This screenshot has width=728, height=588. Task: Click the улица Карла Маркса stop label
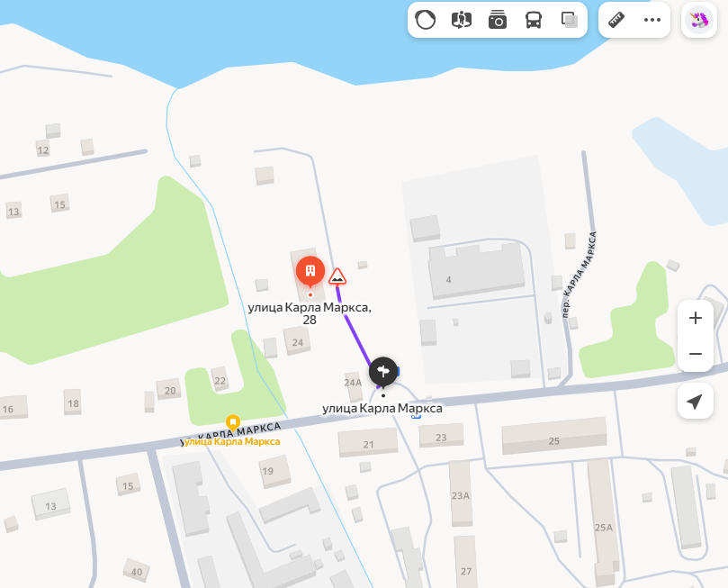[382, 408]
